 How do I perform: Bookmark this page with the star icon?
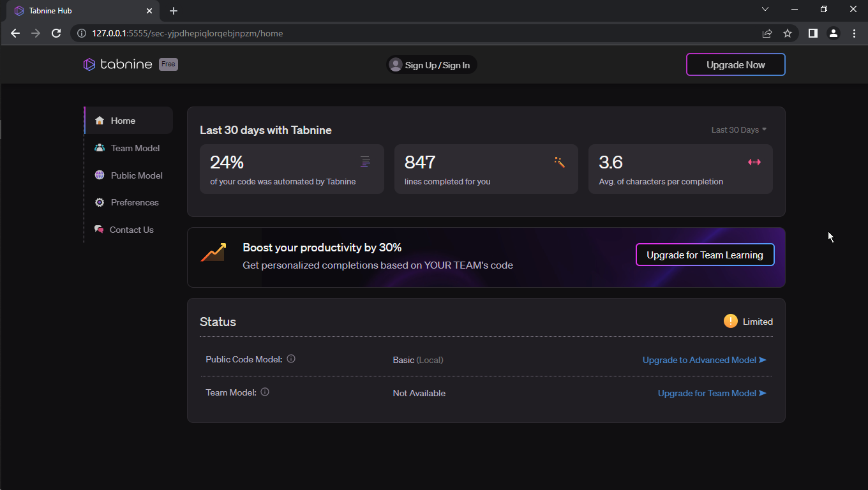click(788, 33)
